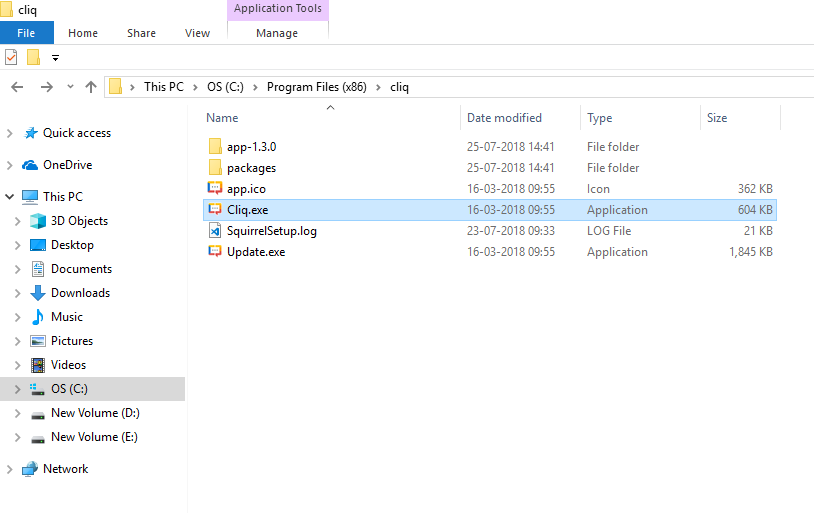The width and height of the screenshot is (814, 513).
Task: Open the Share ribbon tab
Action: (x=141, y=33)
